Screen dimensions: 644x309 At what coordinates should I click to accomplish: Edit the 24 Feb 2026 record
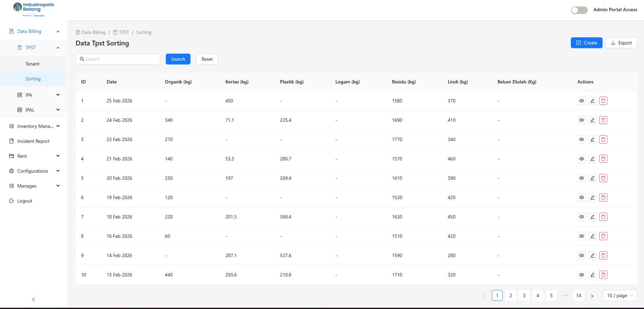(x=592, y=120)
